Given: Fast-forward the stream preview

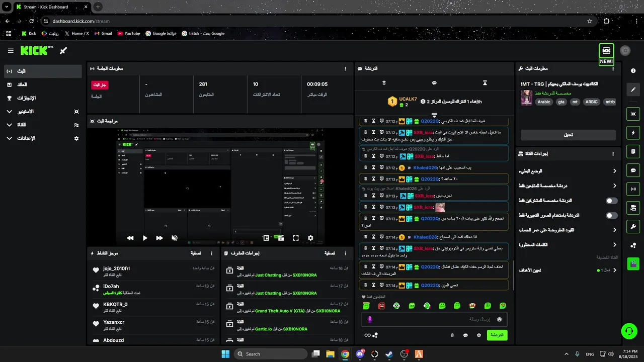Looking at the screenshot, I should point(159,238).
